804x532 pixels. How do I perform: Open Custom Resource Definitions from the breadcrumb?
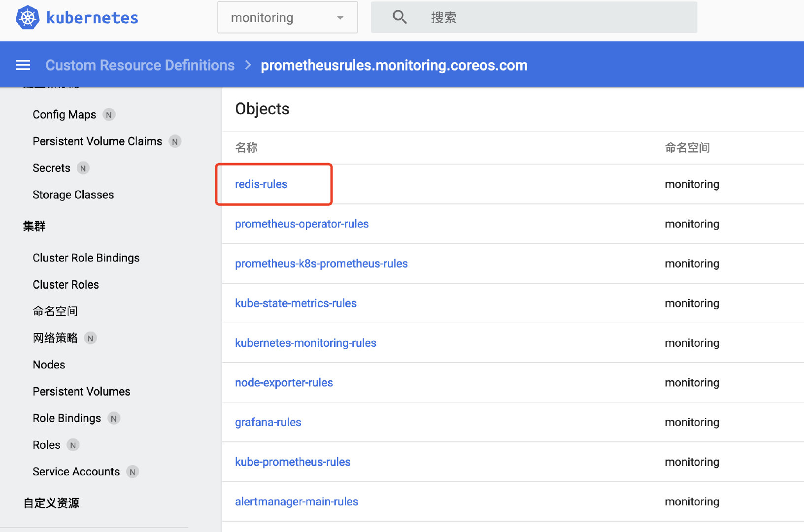(140, 65)
